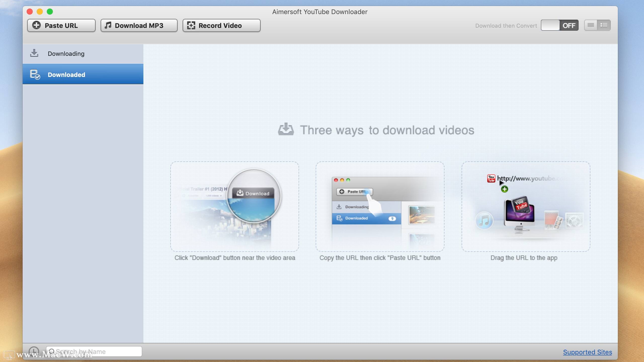The width and height of the screenshot is (644, 362).
Task: Click the 'Aimersoft YouTube Downloader' window title
Action: [x=320, y=12]
